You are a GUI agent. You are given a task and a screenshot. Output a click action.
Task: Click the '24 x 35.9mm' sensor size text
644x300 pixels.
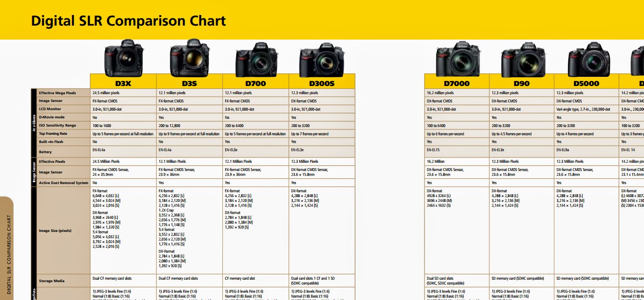click(102, 174)
